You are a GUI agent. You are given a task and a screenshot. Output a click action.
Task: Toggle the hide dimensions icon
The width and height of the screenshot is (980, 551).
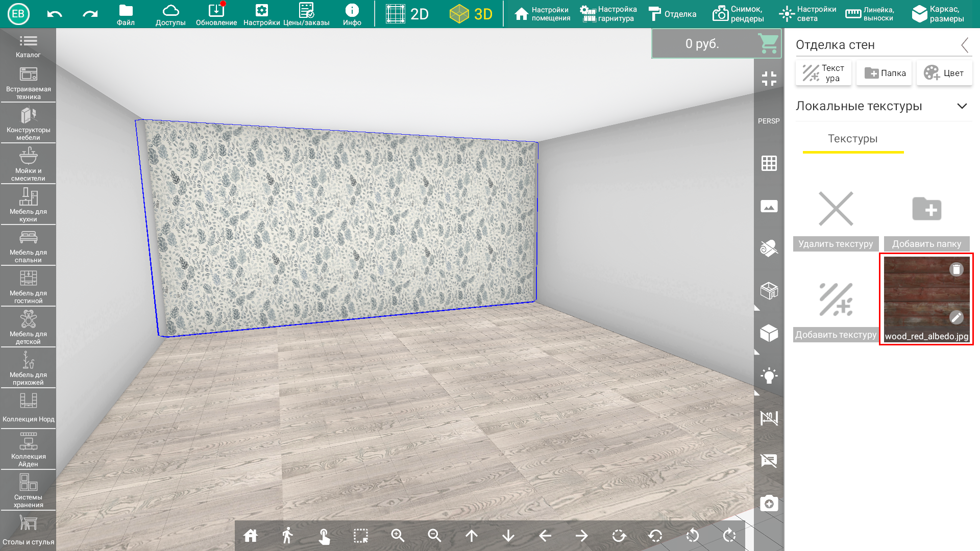pyautogui.click(x=769, y=418)
